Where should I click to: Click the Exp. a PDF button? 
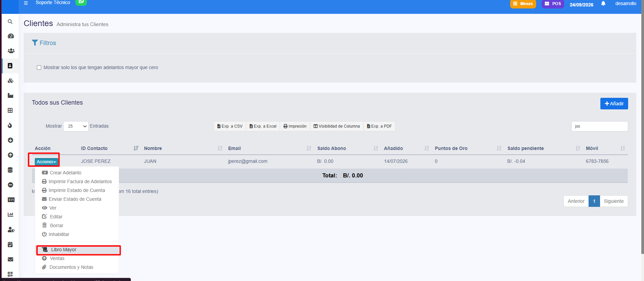[x=379, y=126]
